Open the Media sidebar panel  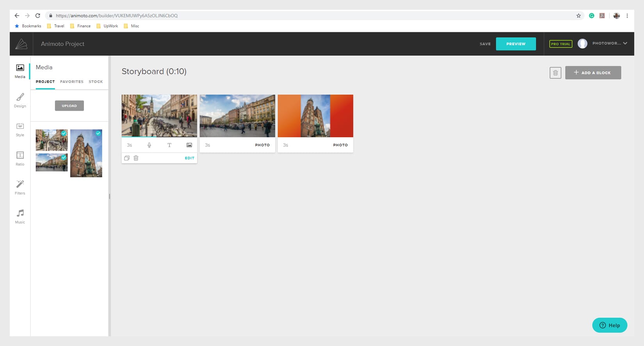(x=20, y=71)
